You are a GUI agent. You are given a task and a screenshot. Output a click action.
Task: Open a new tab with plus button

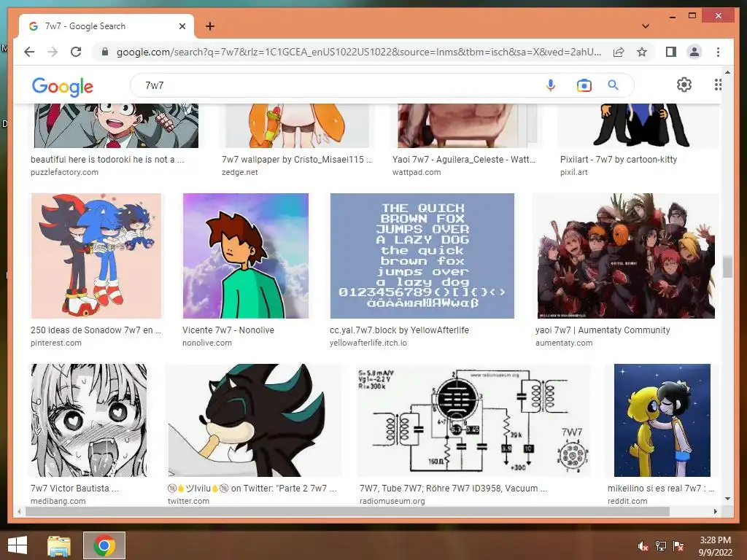pos(210,26)
